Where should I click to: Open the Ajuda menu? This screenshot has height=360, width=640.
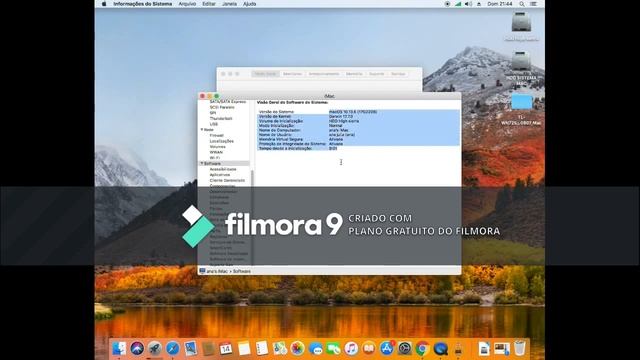point(249,4)
